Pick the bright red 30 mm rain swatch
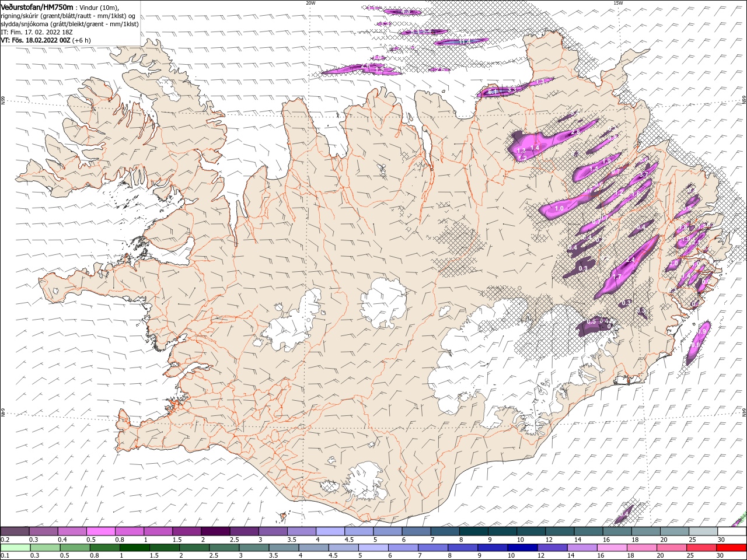This screenshot has width=747, height=560. click(x=731, y=548)
